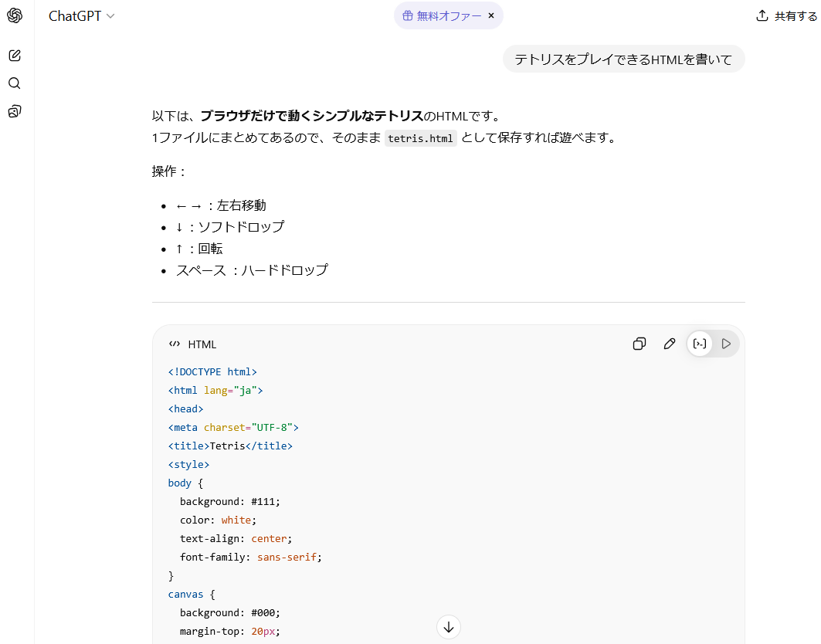Click the body background #111 color value

[x=264, y=501]
